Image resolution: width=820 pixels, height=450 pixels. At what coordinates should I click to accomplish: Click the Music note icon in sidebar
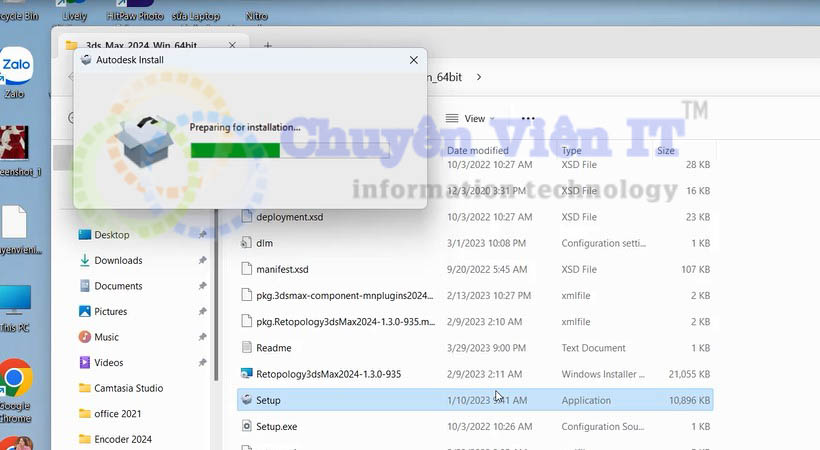click(84, 337)
